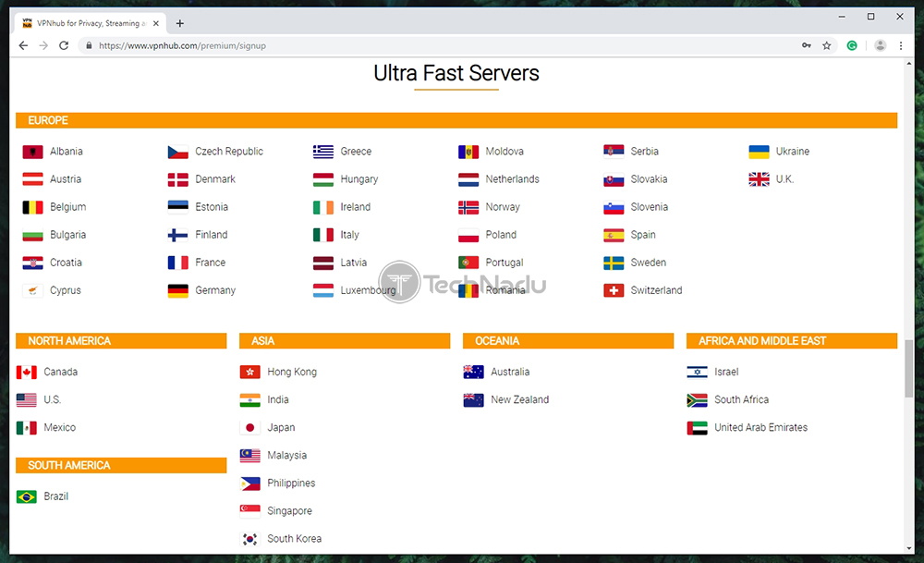924x563 pixels.
Task: Click the Switzerland flag icon
Action: (x=614, y=290)
